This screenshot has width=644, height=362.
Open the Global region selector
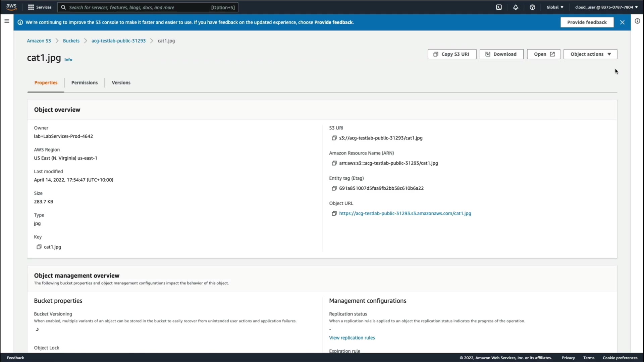[555, 7]
